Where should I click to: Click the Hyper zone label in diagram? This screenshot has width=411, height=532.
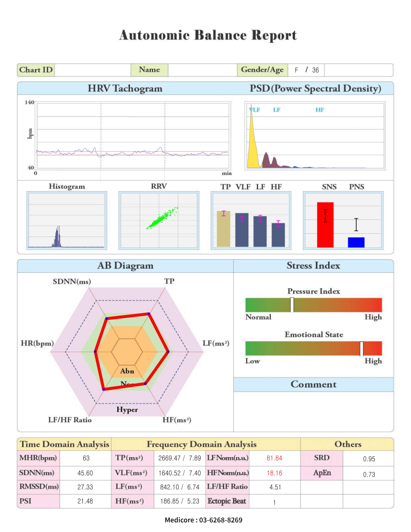(127, 410)
